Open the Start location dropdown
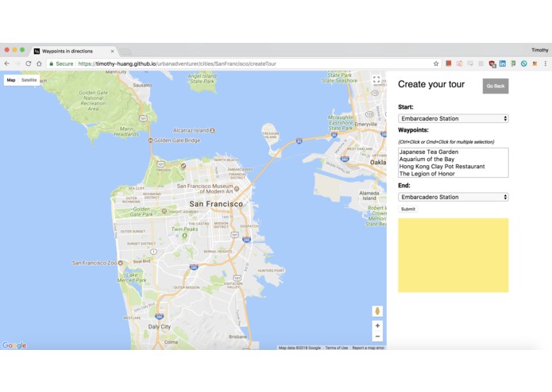 click(x=453, y=118)
